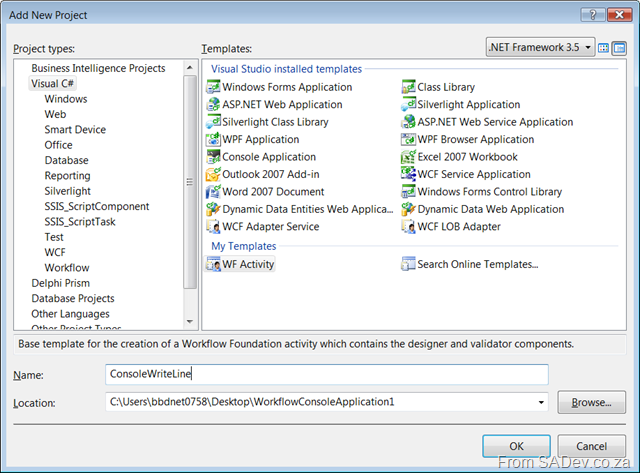The height and width of the screenshot is (473, 640).
Task: Select the WCF LOB Adapter template icon
Action: pos(408,227)
